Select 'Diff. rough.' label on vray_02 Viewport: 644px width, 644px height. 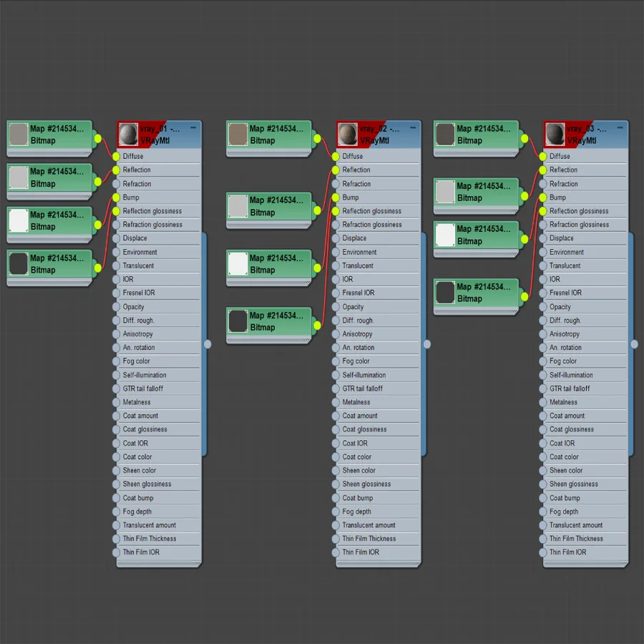pos(358,321)
